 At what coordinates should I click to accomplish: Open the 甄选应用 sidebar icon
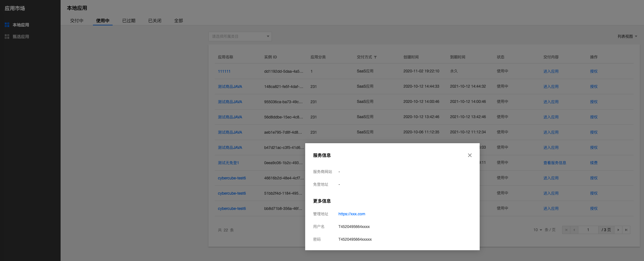(x=7, y=37)
